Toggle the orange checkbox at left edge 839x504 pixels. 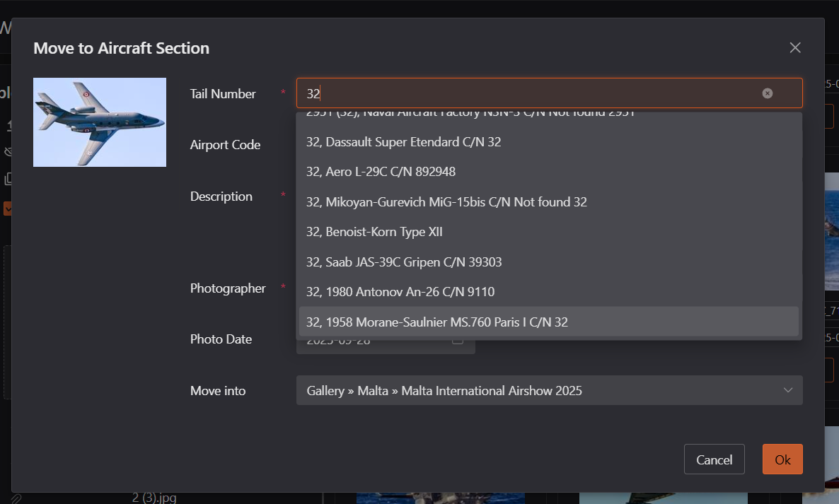[7, 209]
